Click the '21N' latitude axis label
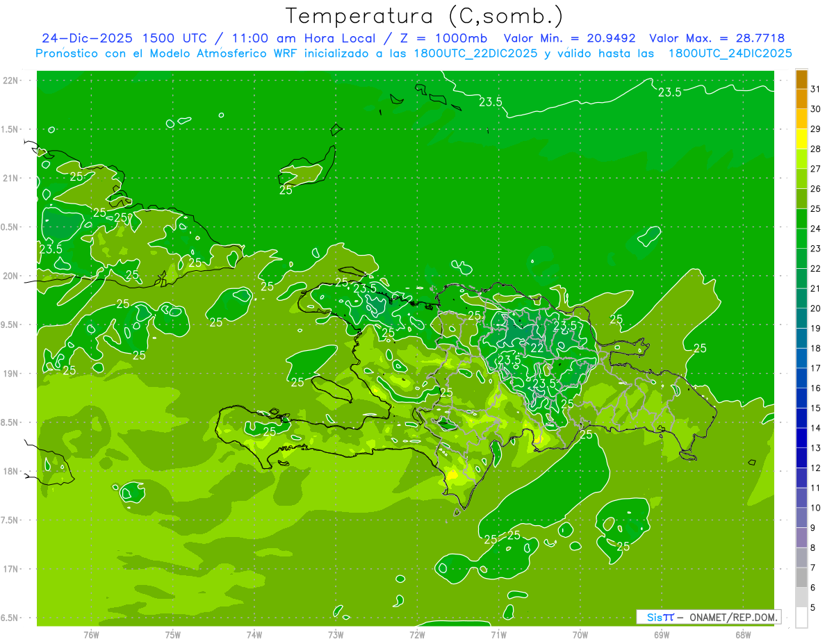The height and width of the screenshot is (644, 834). point(10,179)
